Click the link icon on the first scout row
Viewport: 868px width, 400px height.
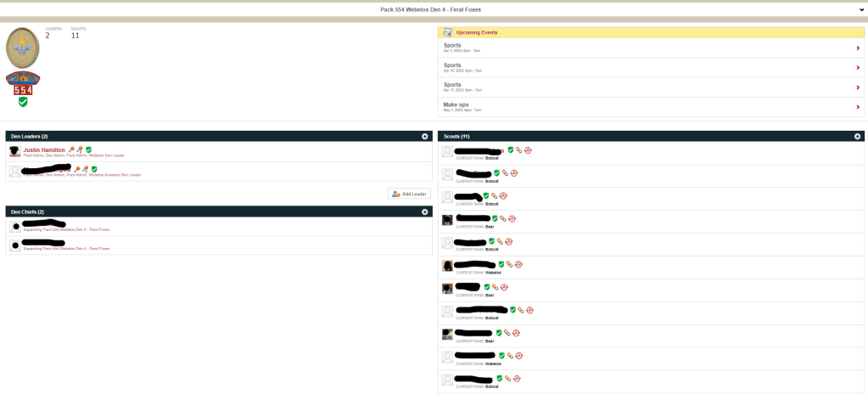519,150
